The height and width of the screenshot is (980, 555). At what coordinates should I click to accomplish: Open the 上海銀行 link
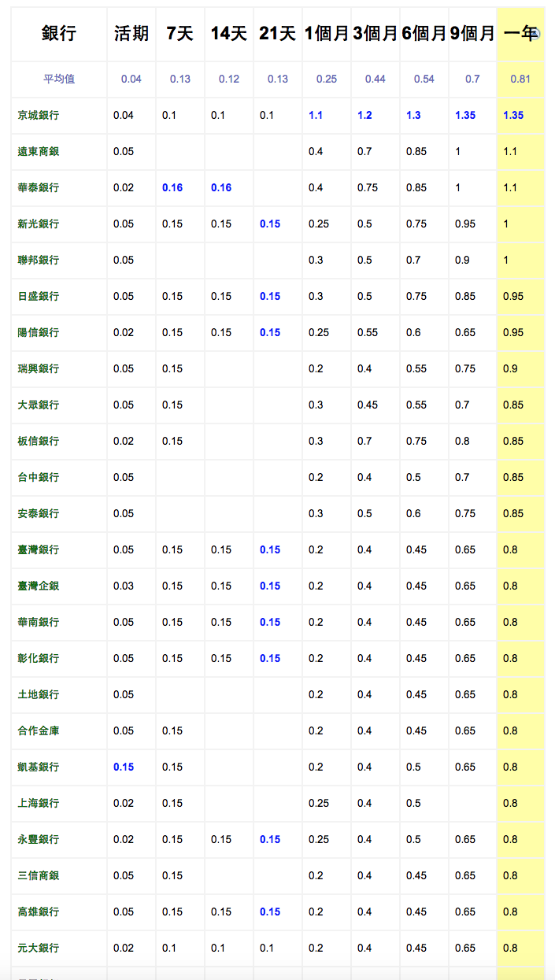click(39, 803)
